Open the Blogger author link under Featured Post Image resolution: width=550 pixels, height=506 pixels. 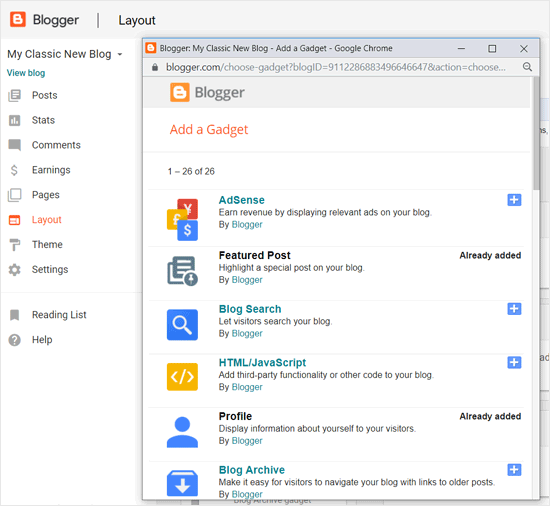tap(247, 280)
